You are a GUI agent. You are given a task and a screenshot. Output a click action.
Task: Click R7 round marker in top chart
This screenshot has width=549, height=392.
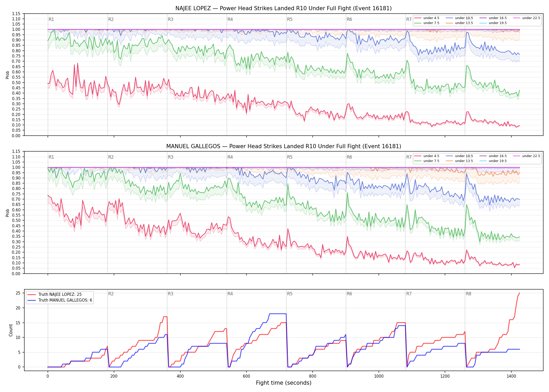(409, 19)
